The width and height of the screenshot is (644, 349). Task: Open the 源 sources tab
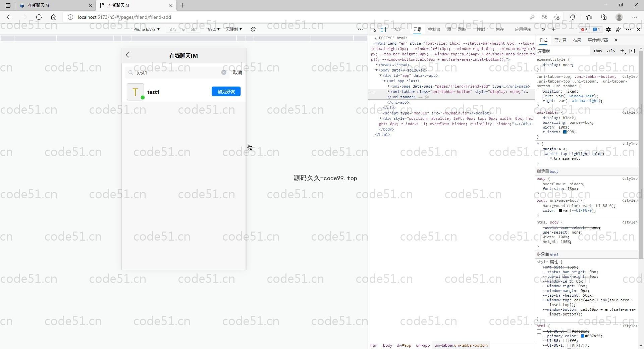(449, 30)
